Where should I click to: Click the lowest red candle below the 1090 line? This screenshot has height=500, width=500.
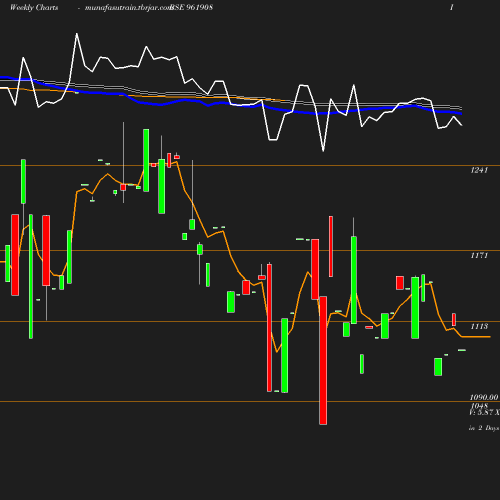click(x=323, y=360)
